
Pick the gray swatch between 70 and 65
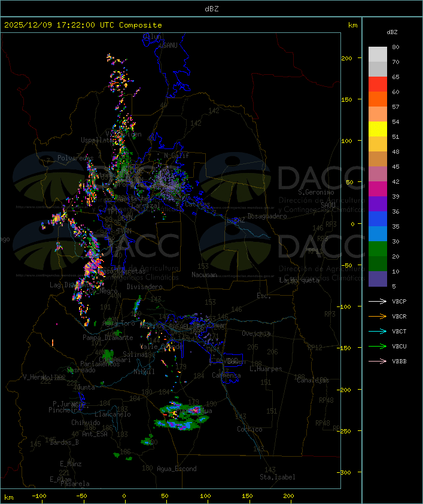tap(378, 69)
